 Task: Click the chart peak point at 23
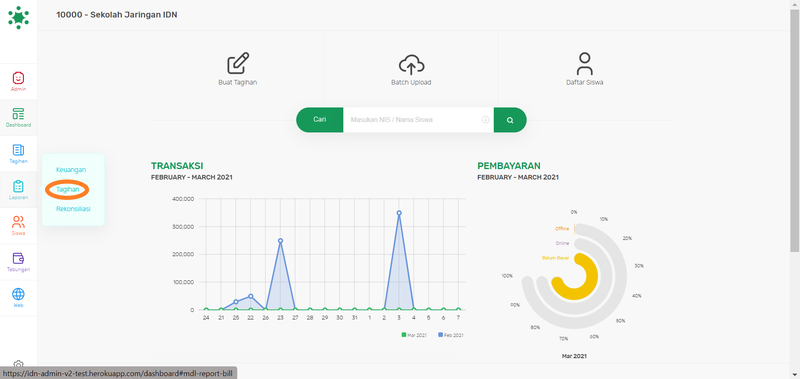280,241
